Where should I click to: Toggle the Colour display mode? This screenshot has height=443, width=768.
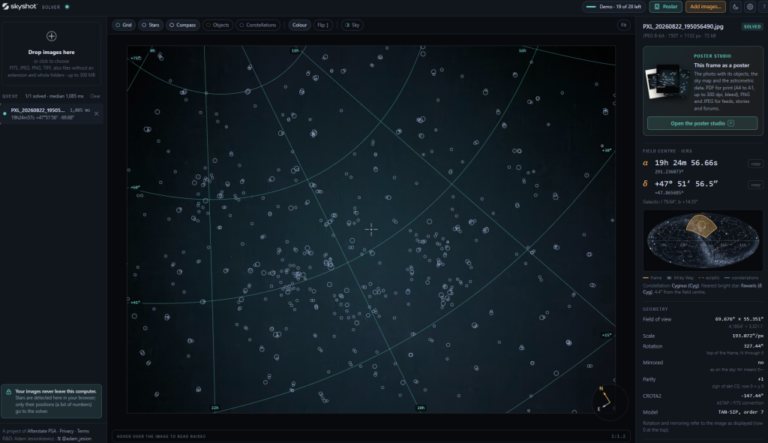coord(299,25)
